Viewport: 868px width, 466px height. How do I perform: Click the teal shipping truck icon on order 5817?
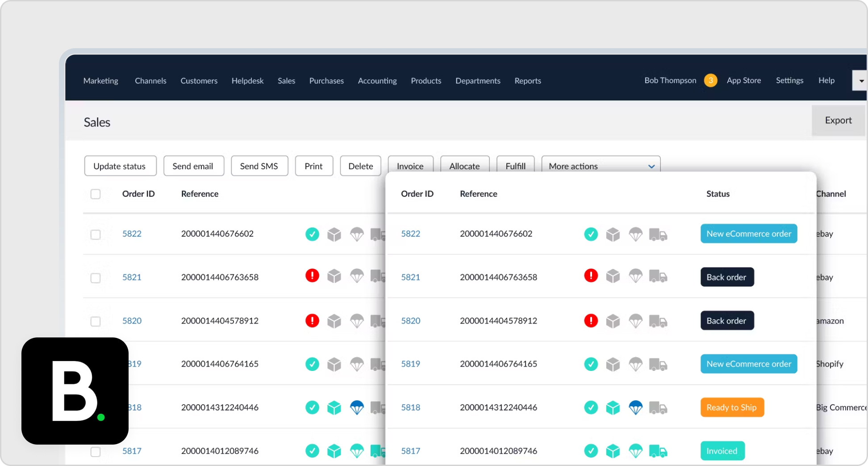tap(658, 451)
